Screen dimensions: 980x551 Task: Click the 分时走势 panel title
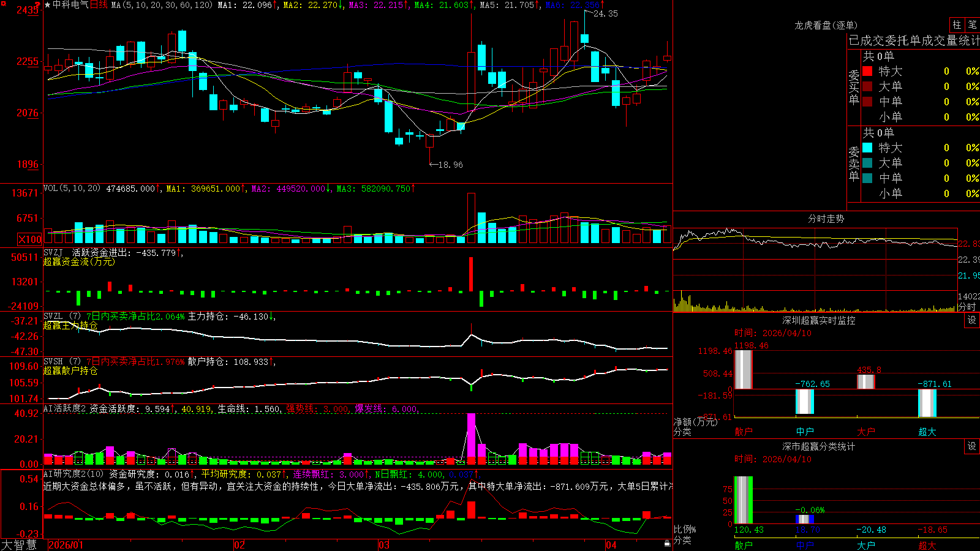[826, 219]
